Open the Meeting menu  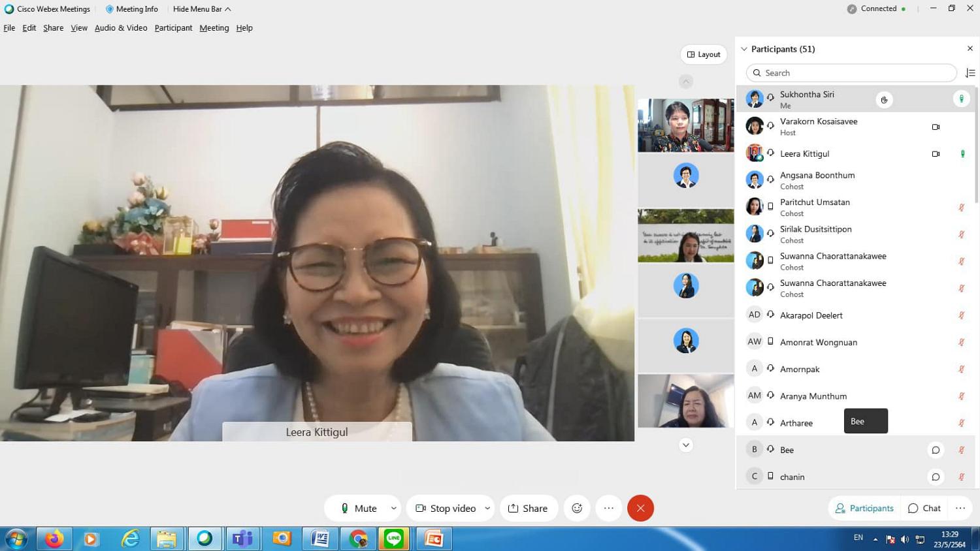214,28
